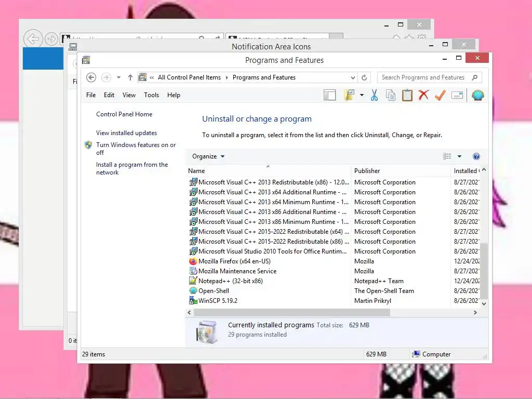Open Control Panel Home link
The width and height of the screenshot is (532, 399).
[124, 114]
